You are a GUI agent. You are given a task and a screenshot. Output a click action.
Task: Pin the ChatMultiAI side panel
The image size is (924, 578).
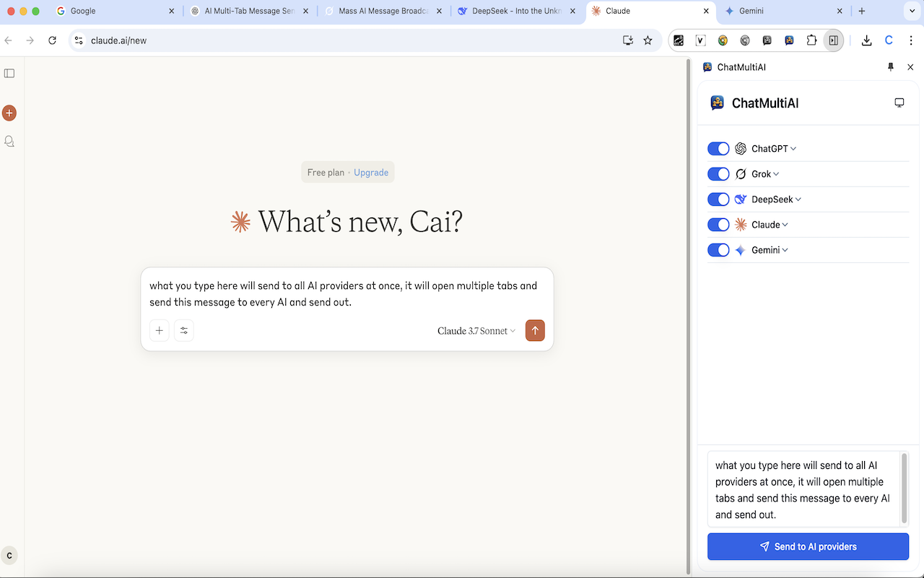(891, 66)
